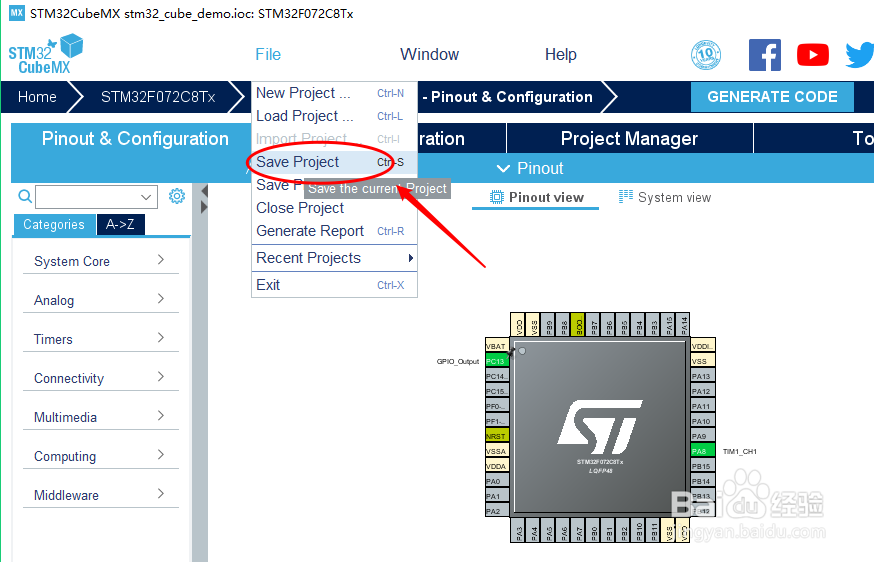Select the PA0 pin on chip
The image size is (874, 562).
click(497, 481)
